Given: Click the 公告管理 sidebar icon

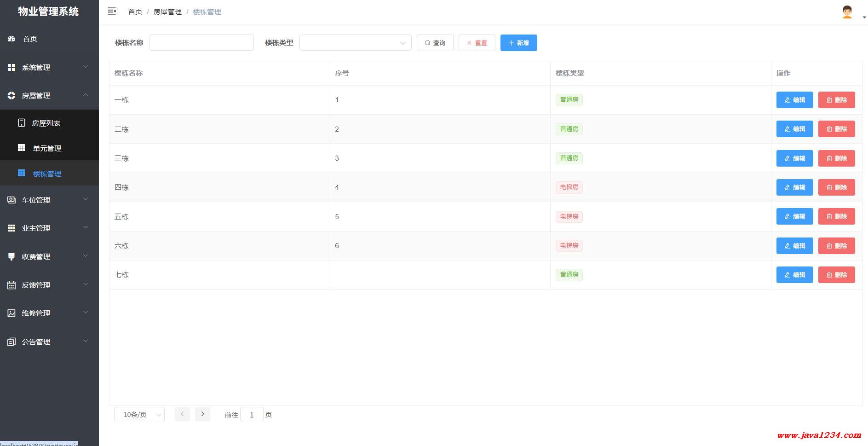Looking at the screenshot, I should pos(11,342).
